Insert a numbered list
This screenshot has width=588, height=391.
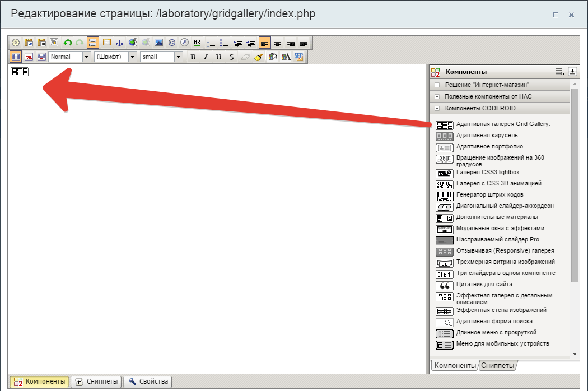click(211, 43)
